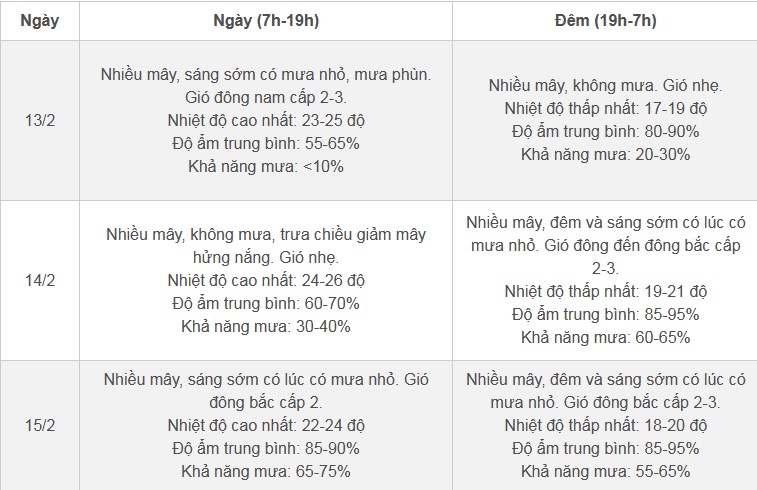Click 'Nhiệt độ cao nhất: 22-24 độ' line

265,425
